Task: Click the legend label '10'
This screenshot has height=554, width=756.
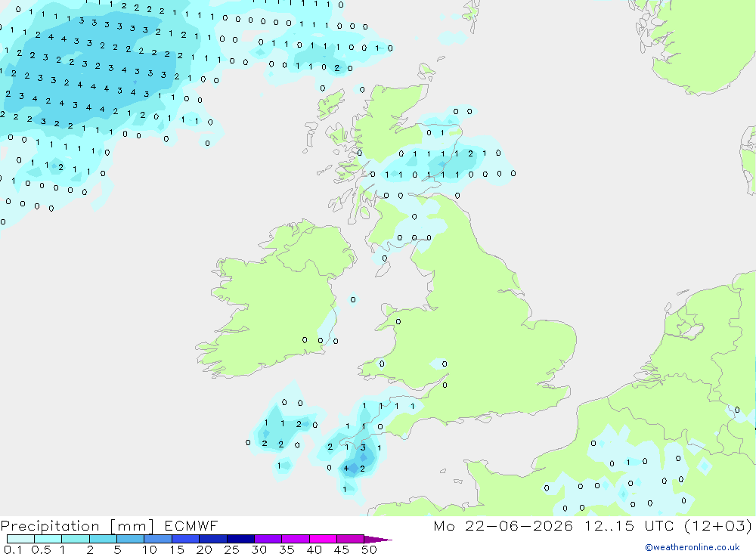Action: pos(150,549)
